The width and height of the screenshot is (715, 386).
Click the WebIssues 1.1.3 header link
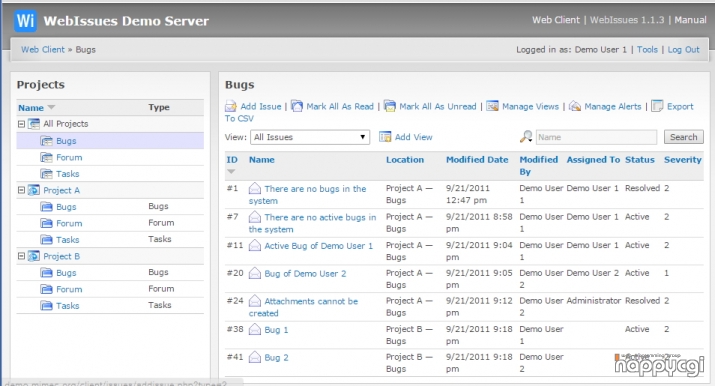coord(627,20)
